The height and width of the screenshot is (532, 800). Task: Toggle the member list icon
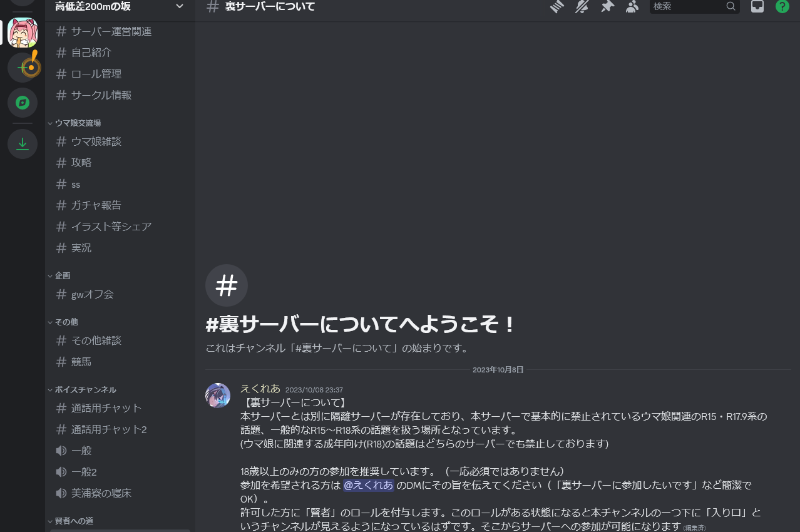point(632,7)
